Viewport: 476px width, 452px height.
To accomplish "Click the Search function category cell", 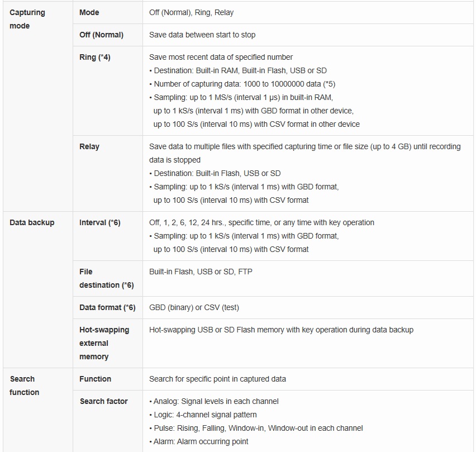I will (24, 386).
